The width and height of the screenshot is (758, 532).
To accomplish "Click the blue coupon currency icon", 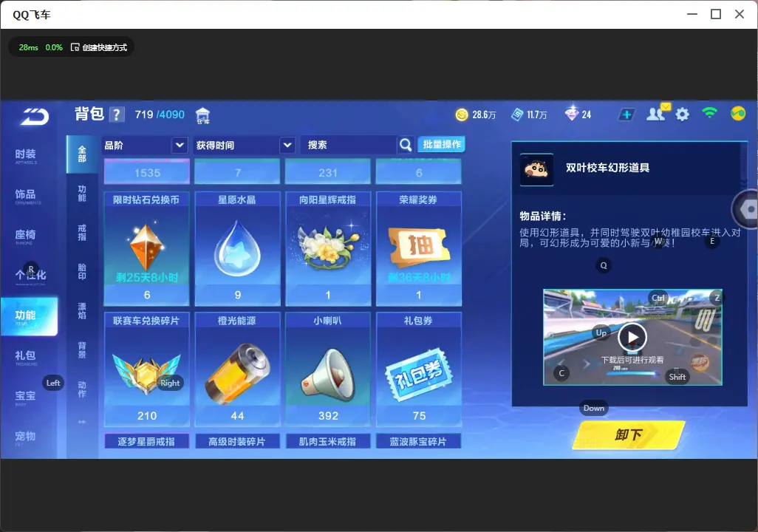I will point(516,115).
